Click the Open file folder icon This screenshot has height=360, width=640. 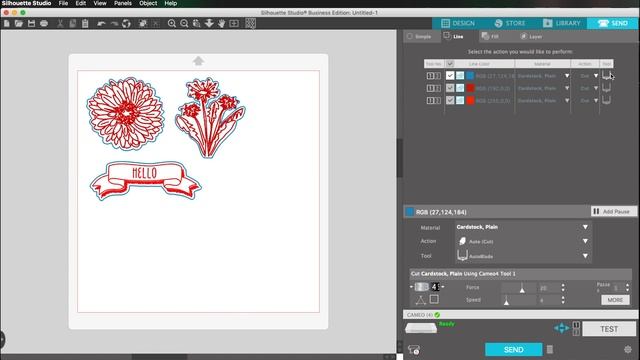19,23
